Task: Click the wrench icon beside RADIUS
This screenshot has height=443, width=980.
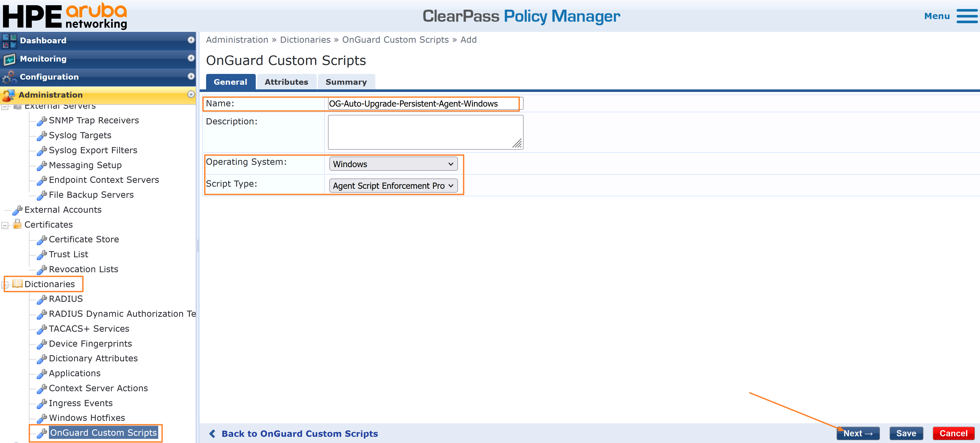Action: point(41,299)
